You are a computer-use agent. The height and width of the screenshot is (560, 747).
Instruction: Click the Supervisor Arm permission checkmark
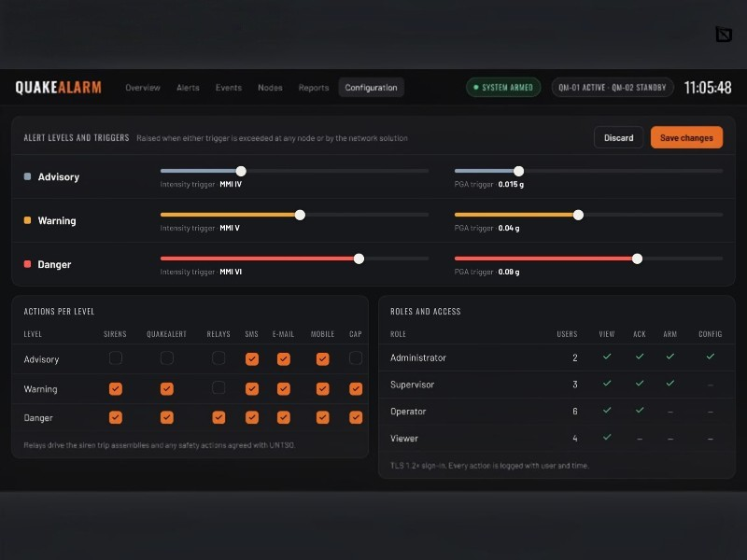coord(670,384)
